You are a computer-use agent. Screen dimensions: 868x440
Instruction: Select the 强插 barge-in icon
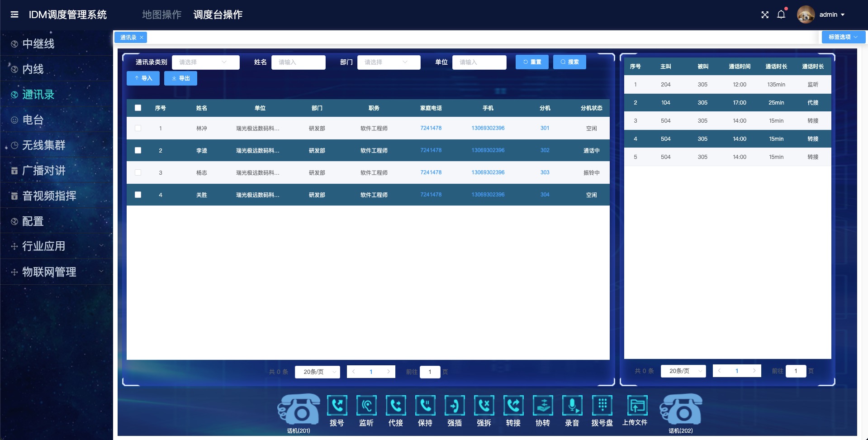tap(455, 406)
